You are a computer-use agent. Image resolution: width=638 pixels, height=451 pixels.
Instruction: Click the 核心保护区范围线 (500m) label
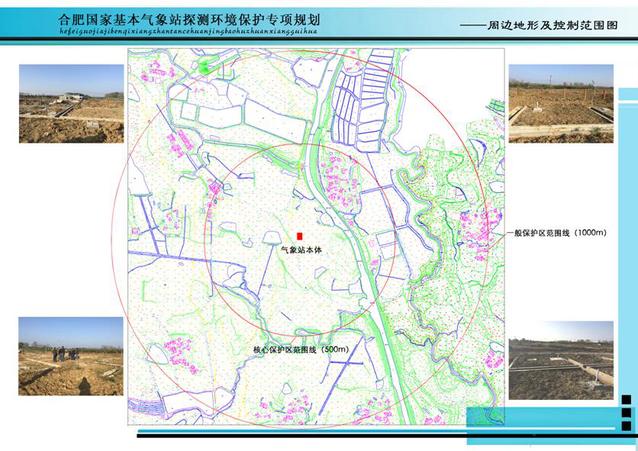click(x=300, y=350)
